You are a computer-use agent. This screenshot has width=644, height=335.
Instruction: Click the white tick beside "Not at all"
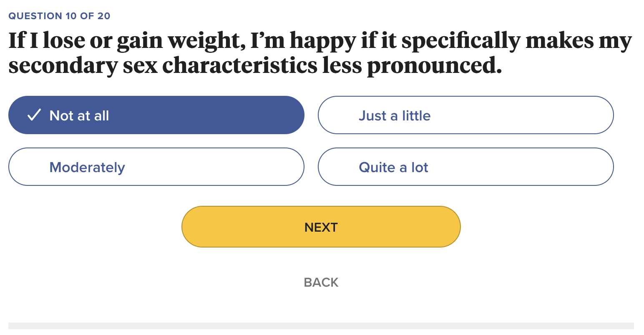point(34,115)
